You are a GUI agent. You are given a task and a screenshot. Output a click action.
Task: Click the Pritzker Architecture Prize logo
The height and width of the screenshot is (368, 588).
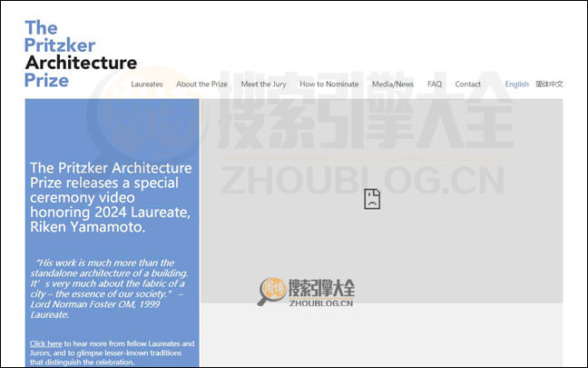tap(81, 54)
